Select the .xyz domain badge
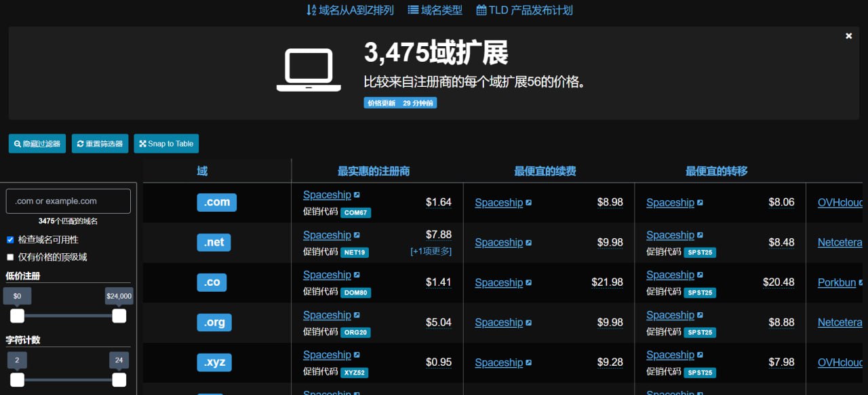 pyautogui.click(x=214, y=362)
